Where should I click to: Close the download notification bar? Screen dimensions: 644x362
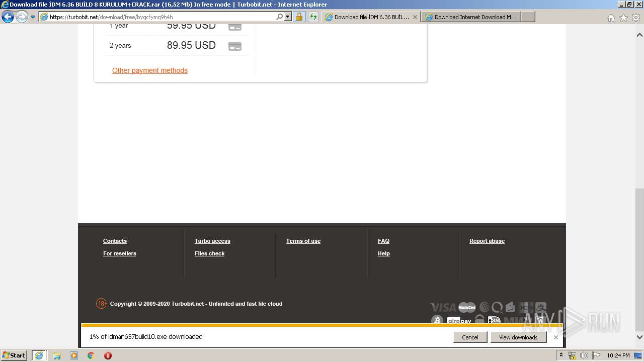pyautogui.click(x=555, y=337)
